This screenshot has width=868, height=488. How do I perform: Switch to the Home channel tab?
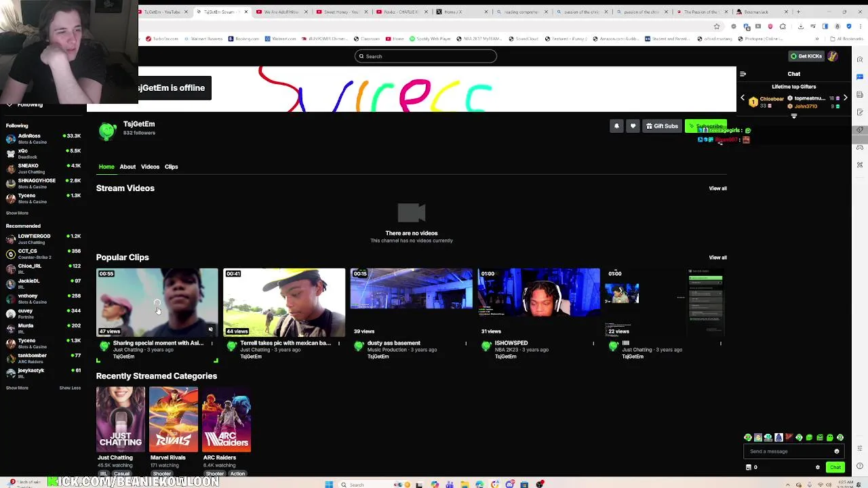click(106, 167)
